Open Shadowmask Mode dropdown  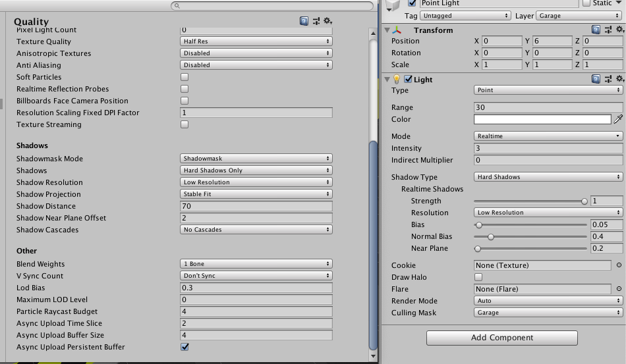[x=256, y=158]
